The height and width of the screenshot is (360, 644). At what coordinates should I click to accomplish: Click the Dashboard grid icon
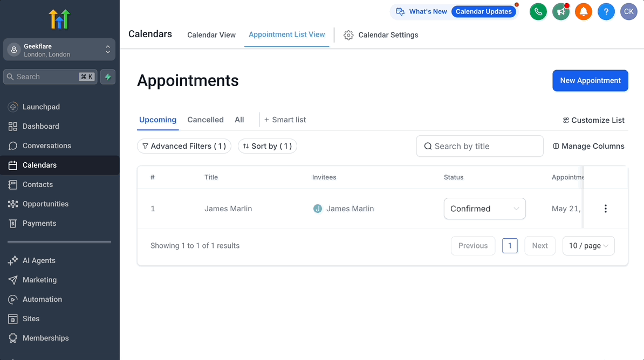click(13, 126)
